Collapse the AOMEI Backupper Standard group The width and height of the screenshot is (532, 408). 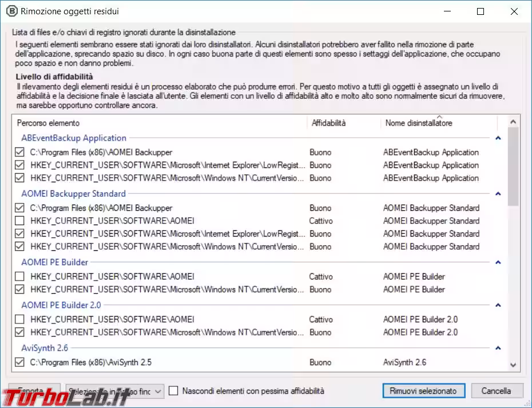(498, 194)
